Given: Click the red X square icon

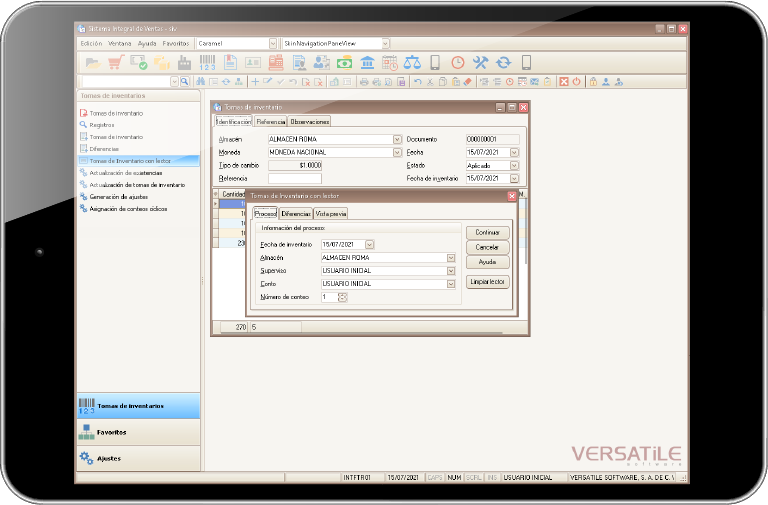Looking at the screenshot, I should (564, 82).
